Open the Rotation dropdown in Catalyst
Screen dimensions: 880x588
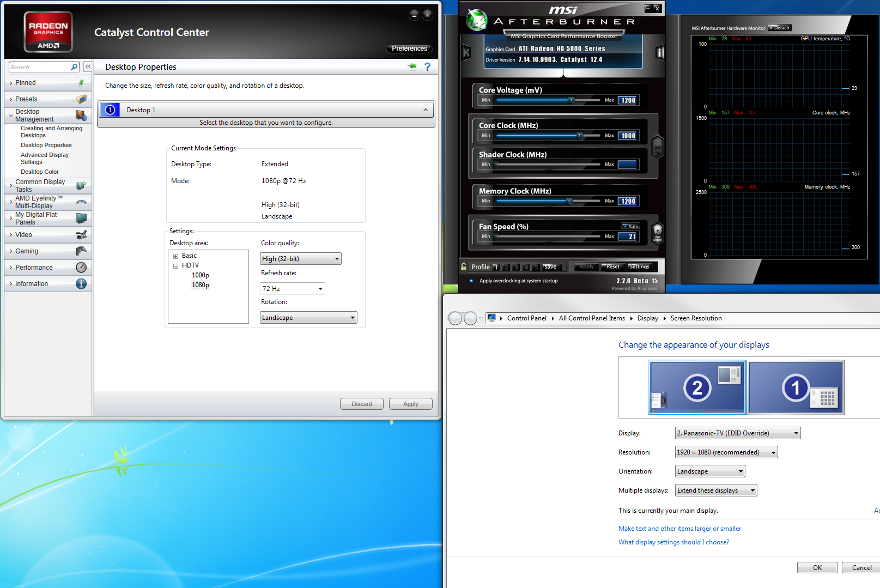(x=308, y=318)
